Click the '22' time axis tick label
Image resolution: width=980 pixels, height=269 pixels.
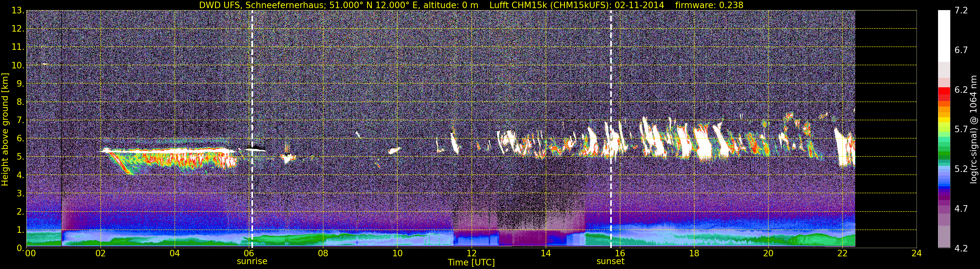(x=842, y=253)
